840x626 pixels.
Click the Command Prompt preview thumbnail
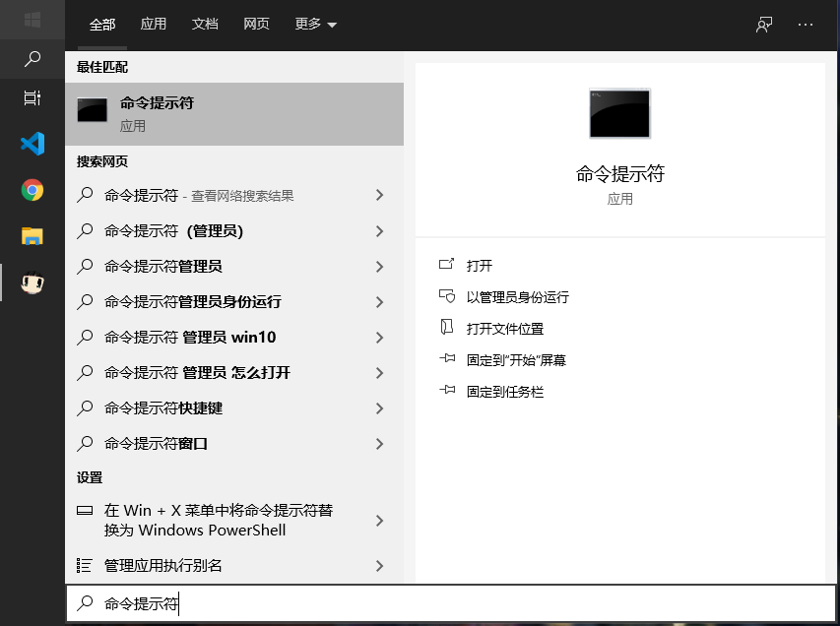pos(619,113)
